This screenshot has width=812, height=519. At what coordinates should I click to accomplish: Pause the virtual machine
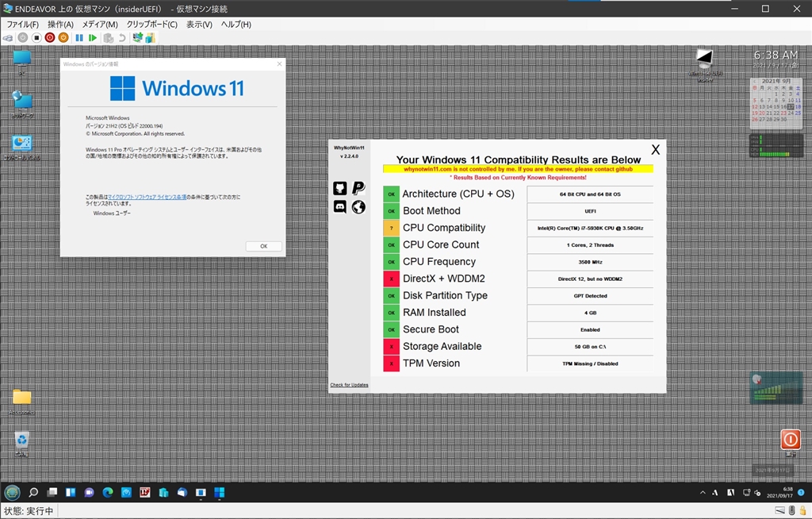pyautogui.click(x=79, y=38)
